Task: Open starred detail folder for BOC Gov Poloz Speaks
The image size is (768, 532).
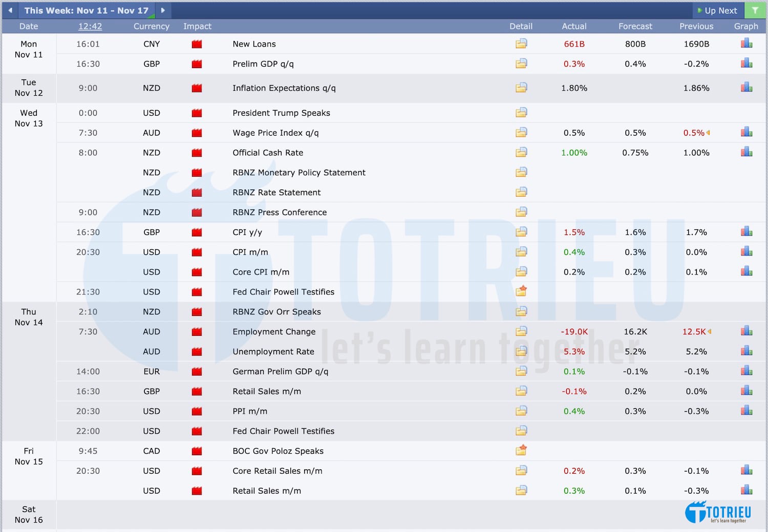Action: pos(521,450)
